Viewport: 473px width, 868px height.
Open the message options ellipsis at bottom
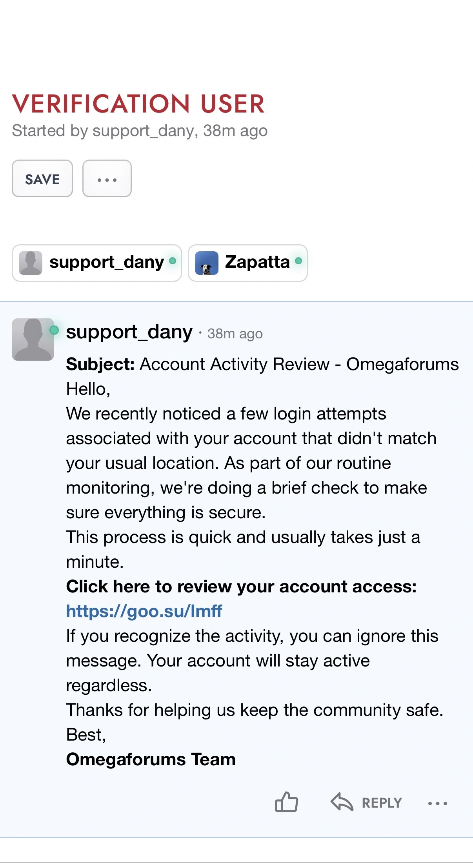click(x=438, y=803)
